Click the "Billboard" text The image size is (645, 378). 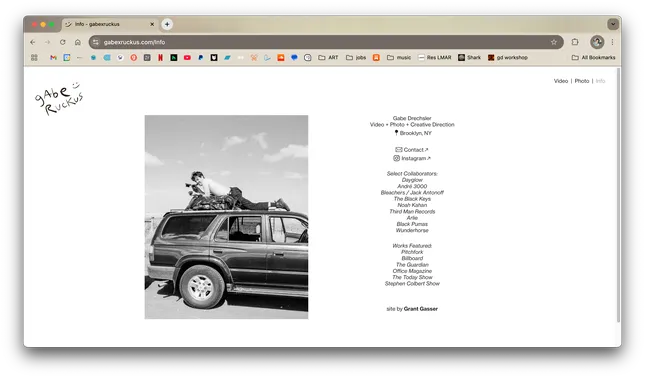coord(412,258)
